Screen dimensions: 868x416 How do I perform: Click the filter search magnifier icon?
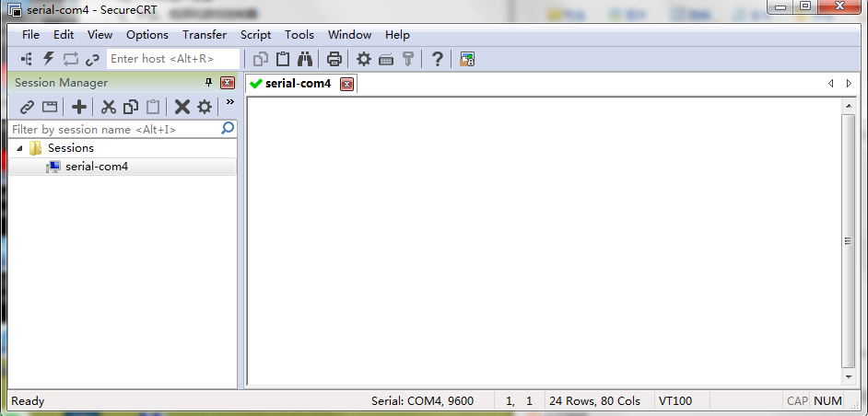pos(228,128)
